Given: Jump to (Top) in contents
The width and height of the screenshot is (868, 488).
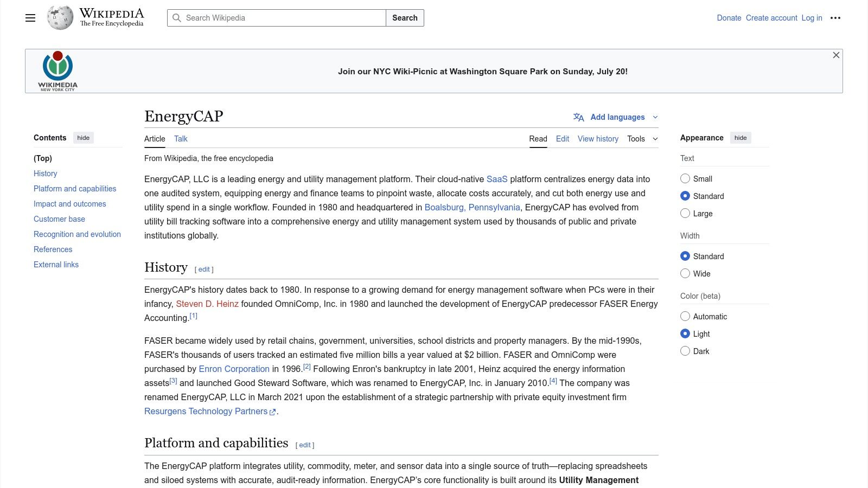Looking at the screenshot, I should (43, 158).
